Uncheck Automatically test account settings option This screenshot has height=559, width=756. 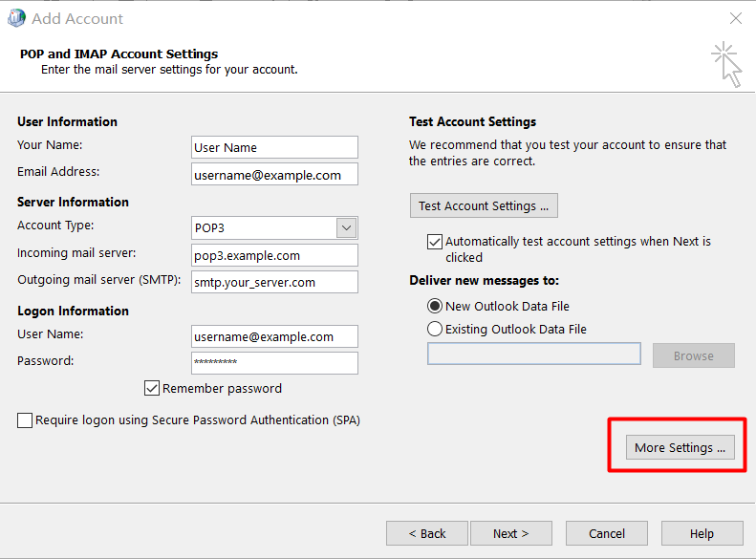[x=435, y=242]
